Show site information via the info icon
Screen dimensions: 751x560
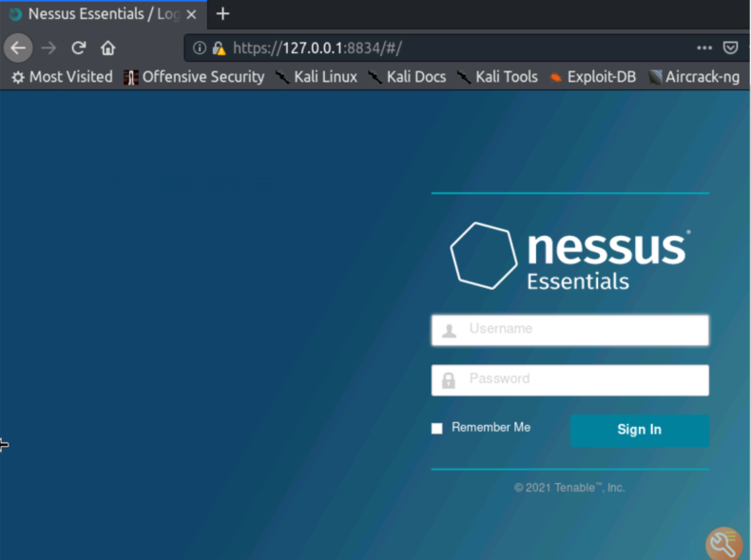[x=200, y=48]
